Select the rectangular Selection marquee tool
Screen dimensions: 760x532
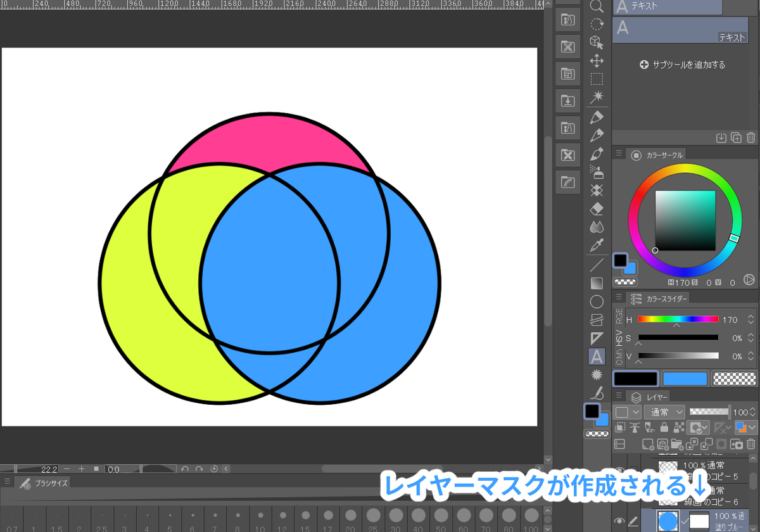click(597, 79)
